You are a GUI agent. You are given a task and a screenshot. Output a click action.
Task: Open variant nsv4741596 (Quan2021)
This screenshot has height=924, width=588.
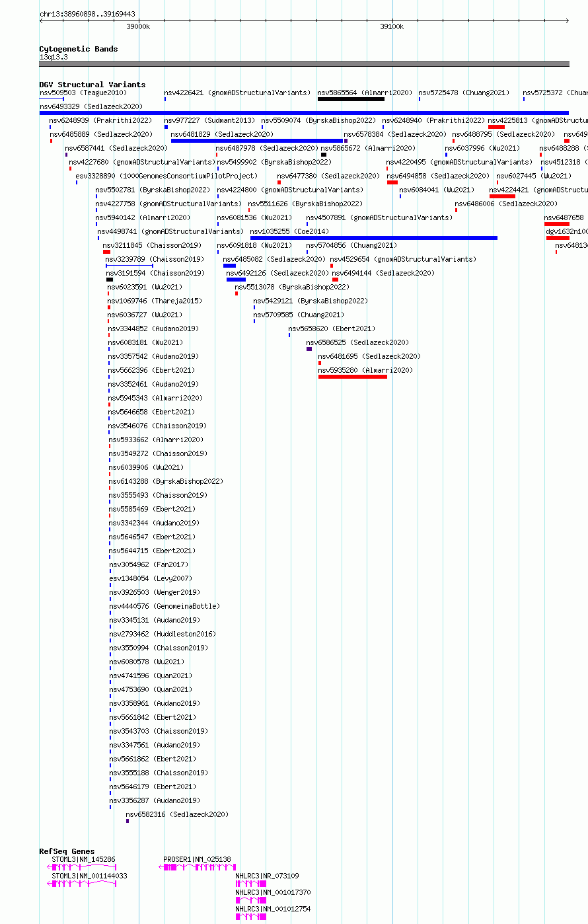151,676
